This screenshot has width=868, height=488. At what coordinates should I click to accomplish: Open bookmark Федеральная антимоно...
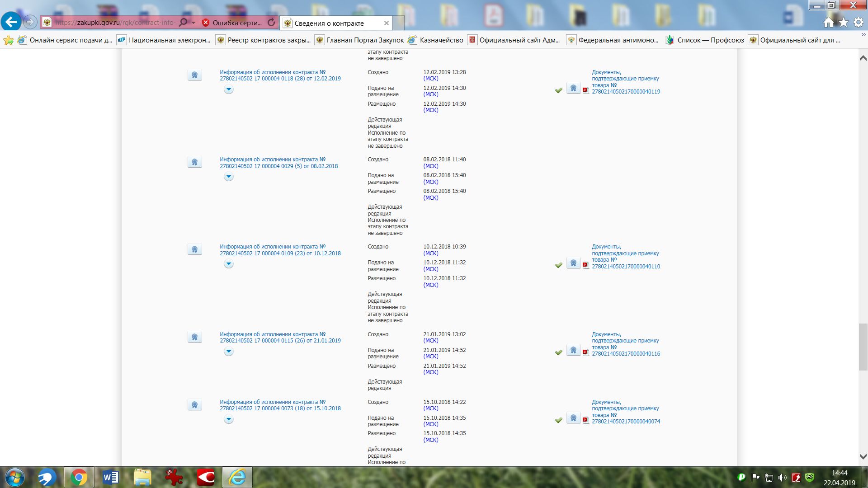tap(613, 40)
